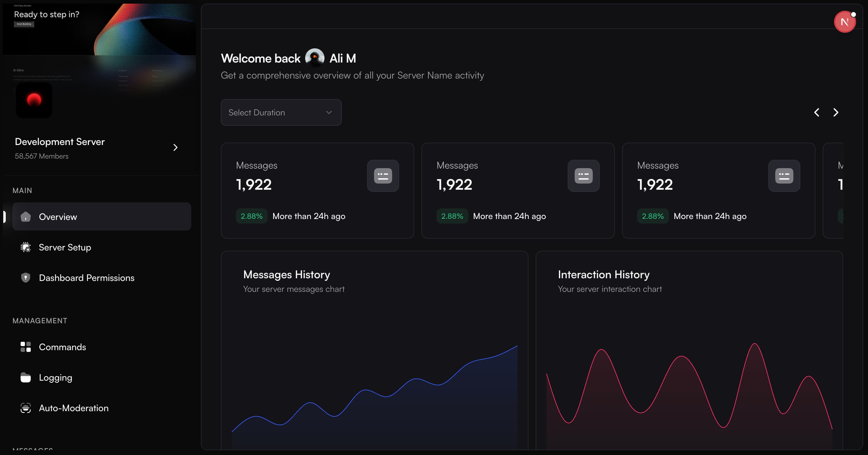Open Auto-Moderation using robot icon
Viewport: 868px width, 455px height.
click(26, 408)
